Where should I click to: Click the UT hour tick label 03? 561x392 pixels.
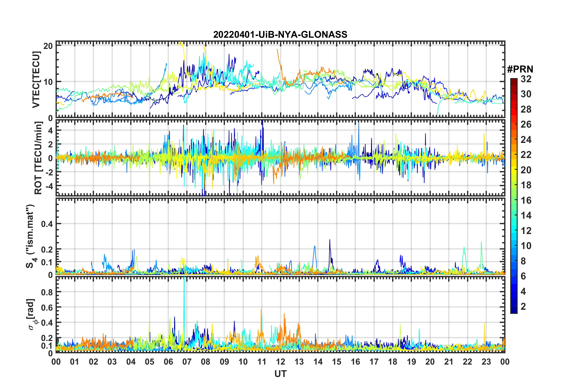[x=112, y=362]
